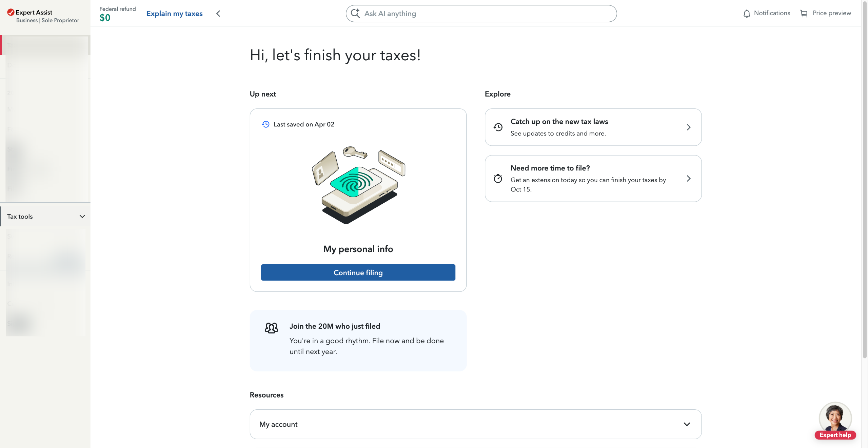Click the group of people icon
Viewport: 868px width, 448px height.
pyautogui.click(x=271, y=328)
